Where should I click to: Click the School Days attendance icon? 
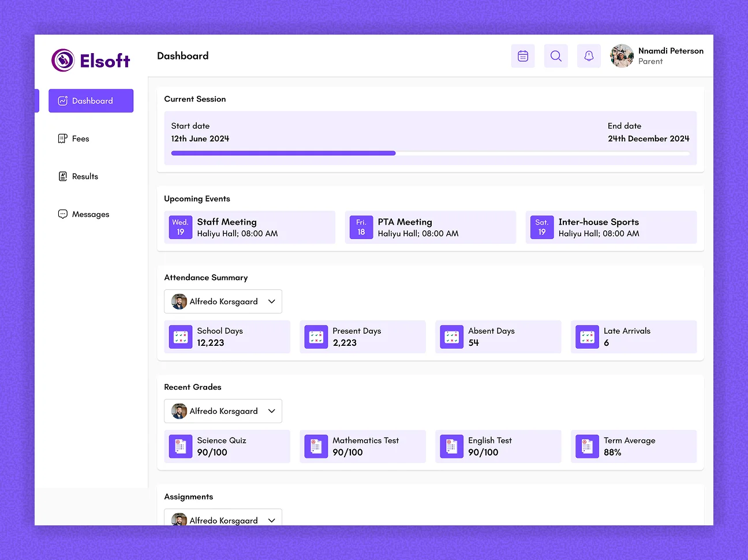click(x=180, y=337)
